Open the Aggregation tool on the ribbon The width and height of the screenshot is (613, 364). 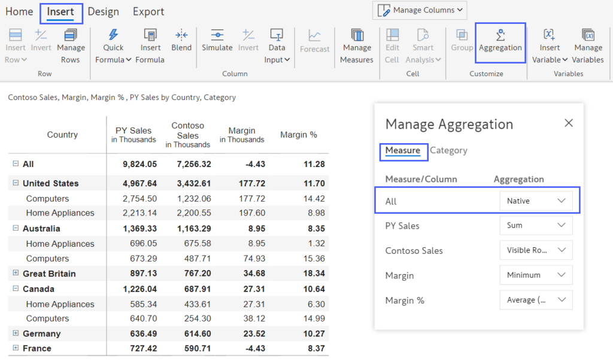tap(500, 43)
